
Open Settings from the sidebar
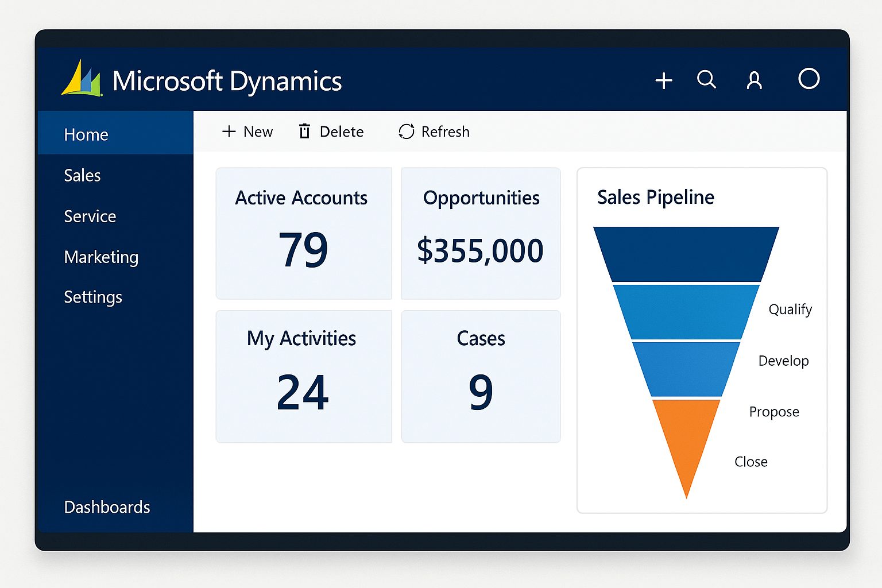tap(93, 297)
